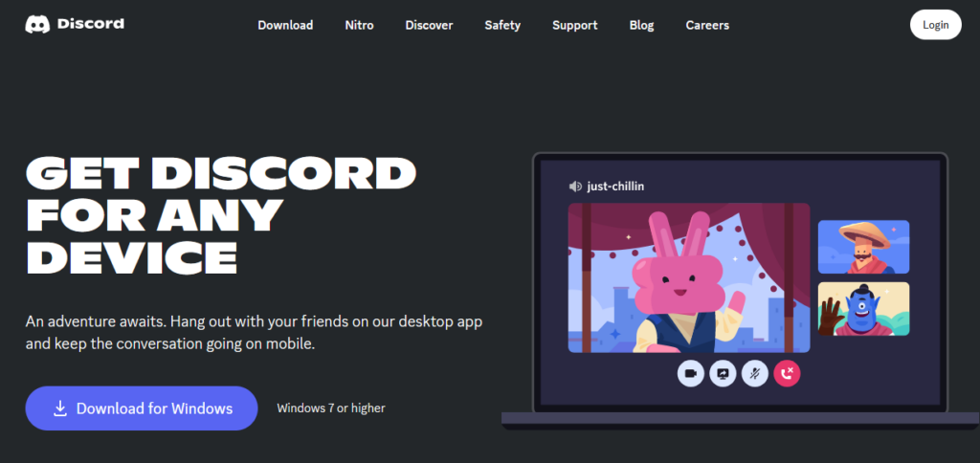Click the screen share icon in illustration
980x463 pixels.
723,374
